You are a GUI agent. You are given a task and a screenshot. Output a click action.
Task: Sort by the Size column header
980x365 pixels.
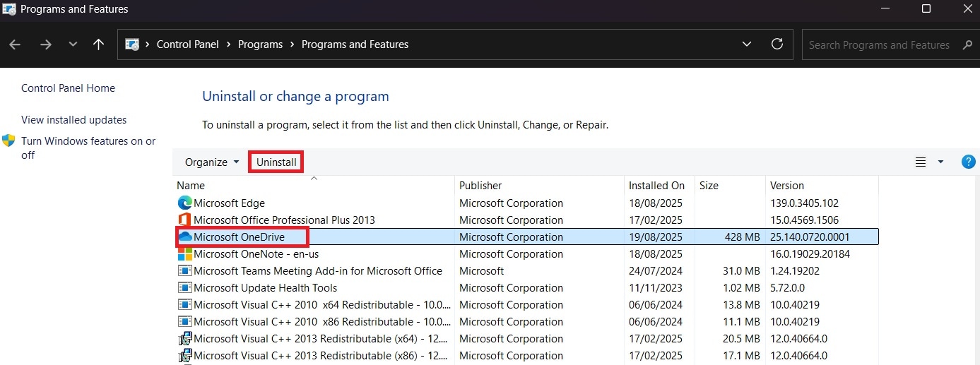tap(709, 186)
